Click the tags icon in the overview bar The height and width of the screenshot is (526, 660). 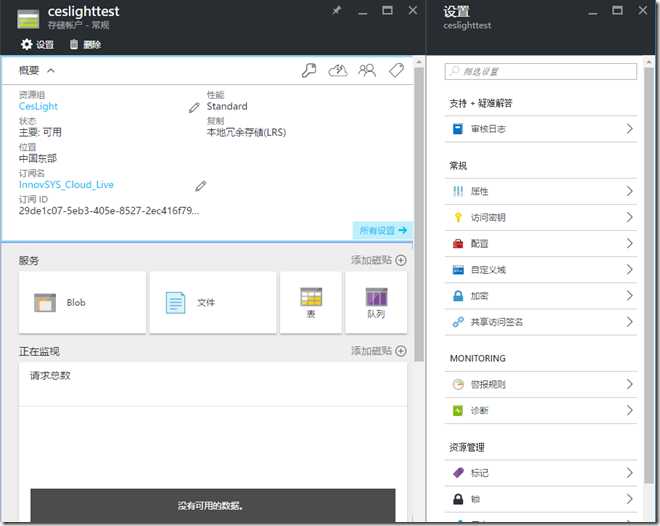tap(396, 70)
